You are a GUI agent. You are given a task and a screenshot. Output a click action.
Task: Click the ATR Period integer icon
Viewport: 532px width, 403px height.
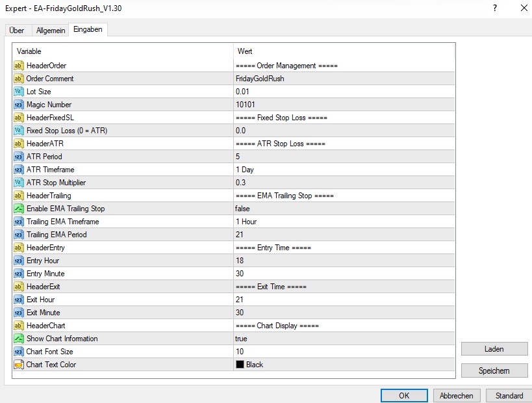click(x=18, y=157)
